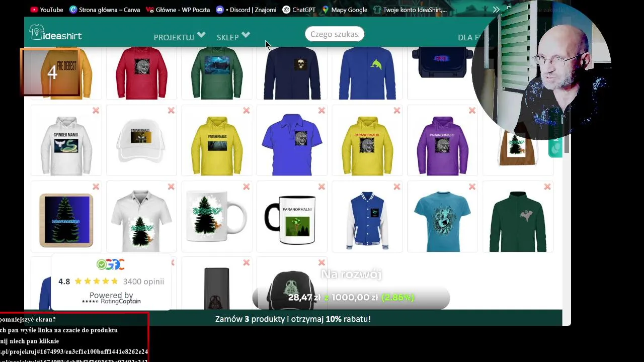Show more bookmarks with double chevron
The image size is (644, 362).
(x=496, y=10)
